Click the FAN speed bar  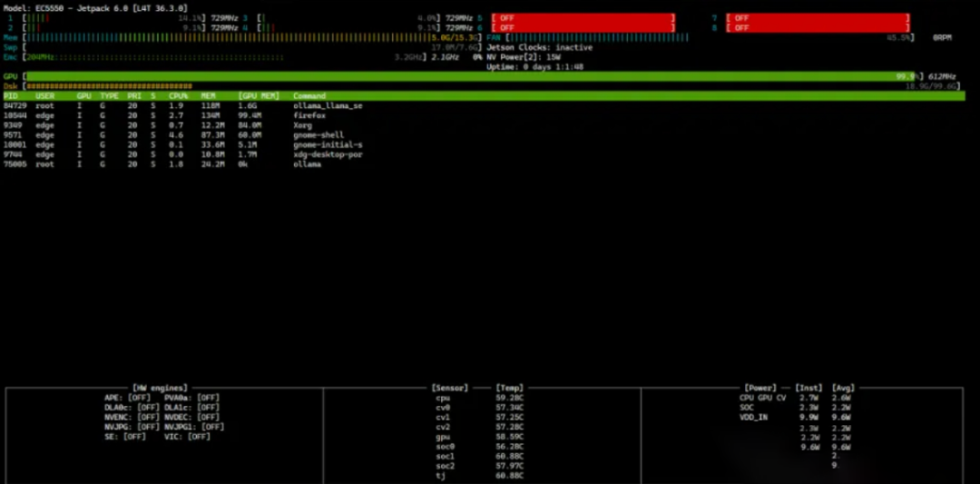710,38
